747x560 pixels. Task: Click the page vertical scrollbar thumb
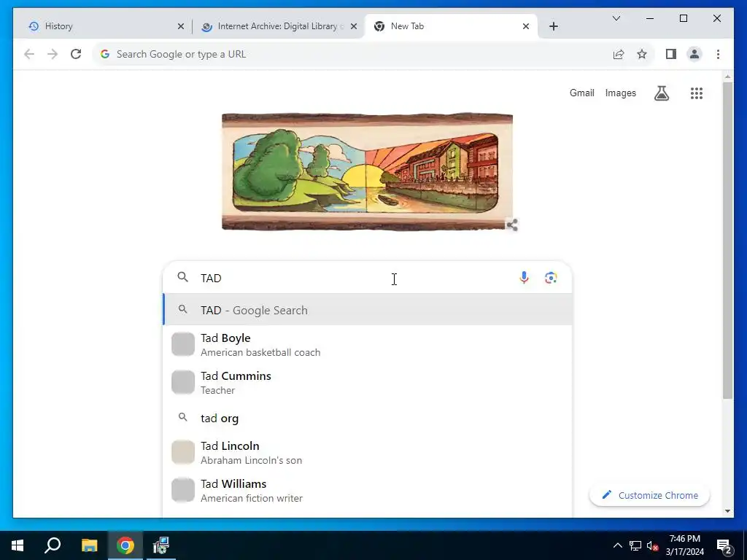tap(727, 241)
